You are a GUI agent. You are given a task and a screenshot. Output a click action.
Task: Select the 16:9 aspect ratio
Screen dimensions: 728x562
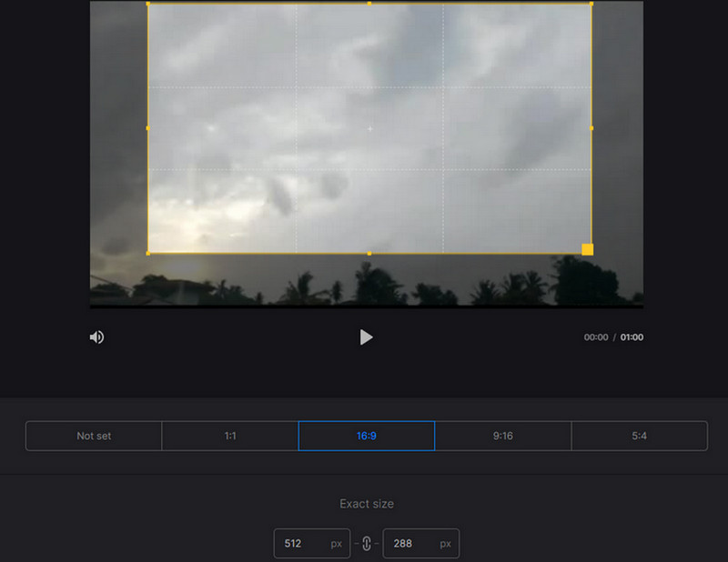(x=367, y=436)
